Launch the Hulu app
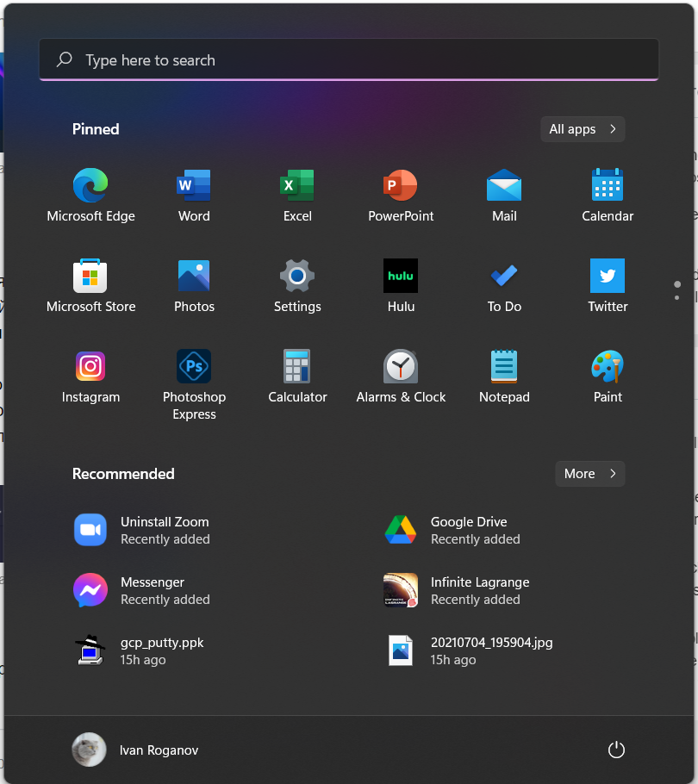The height and width of the screenshot is (784, 698). point(401,287)
